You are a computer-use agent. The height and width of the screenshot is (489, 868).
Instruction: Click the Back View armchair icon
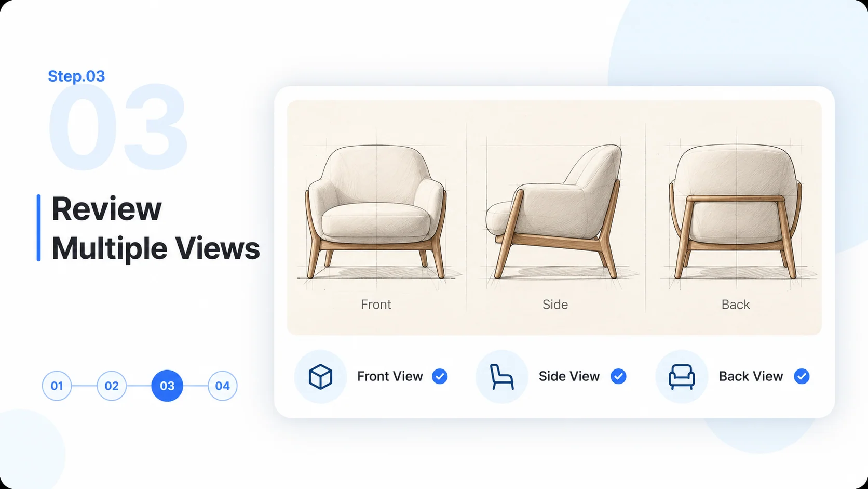pyautogui.click(x=682, y=377)
